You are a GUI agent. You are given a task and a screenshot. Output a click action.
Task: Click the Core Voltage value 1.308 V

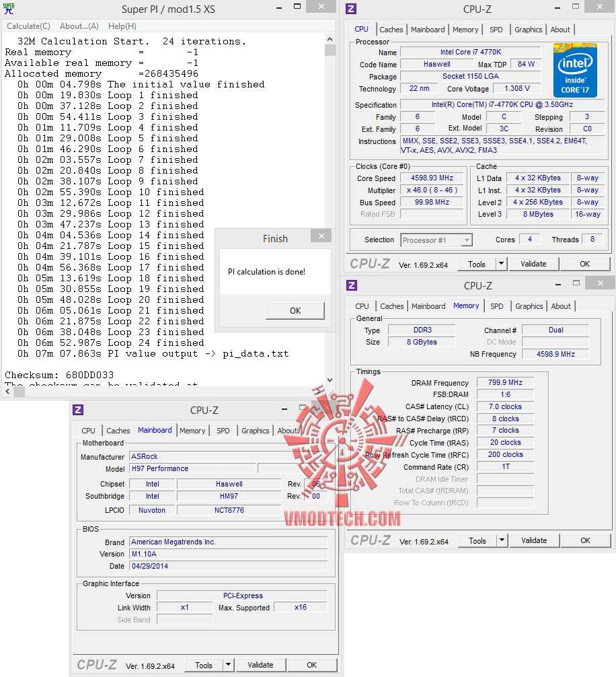pyautogui.click(x=516, y=89)
